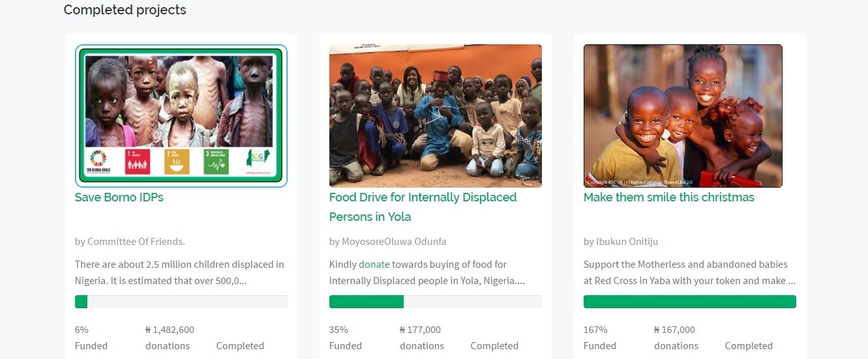Click the ₦ 167,000 donations figure
Screen dimensions: 868x359
[674, 330]
